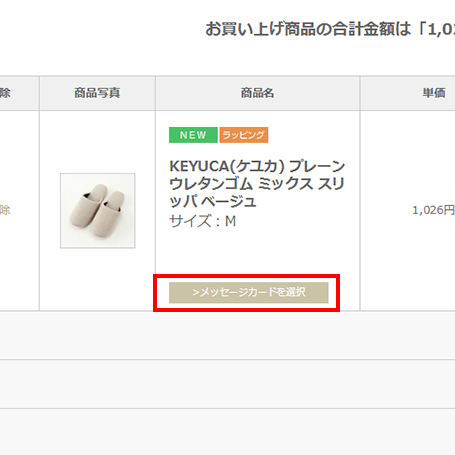This screenshot has height=455, width=455.
Task: Click the メッセージカードを選択 button
Action: tap(248, 292)
